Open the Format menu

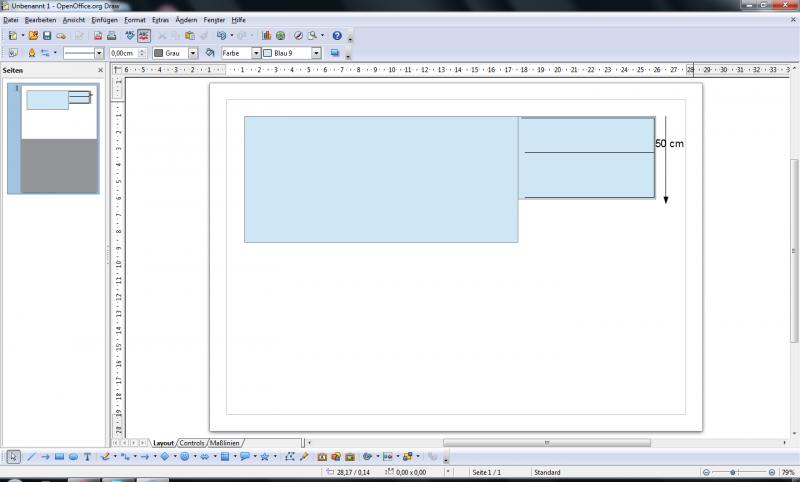tap(135, 20)
